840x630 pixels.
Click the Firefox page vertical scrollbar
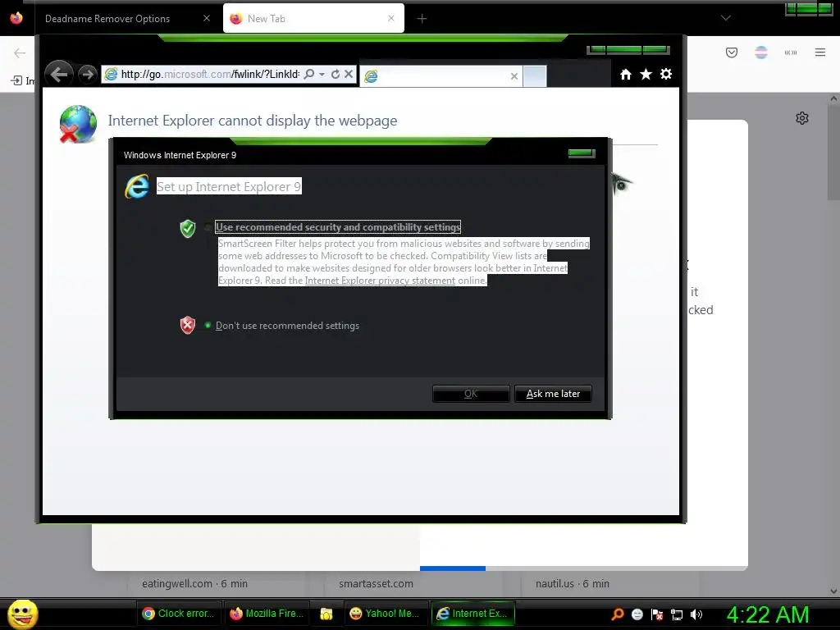(x=833, y=153)
